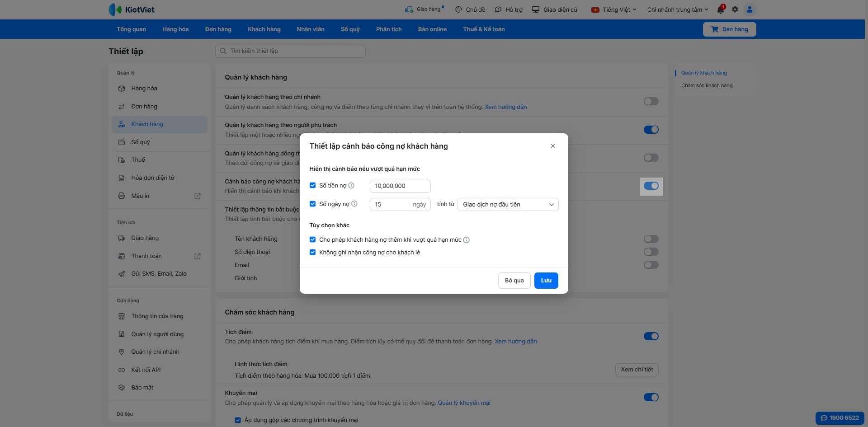The height and width of the screenshot is (427, 868).
Task: Click the info icon beside Số ngày nợ
Action: tap(354, 204)
